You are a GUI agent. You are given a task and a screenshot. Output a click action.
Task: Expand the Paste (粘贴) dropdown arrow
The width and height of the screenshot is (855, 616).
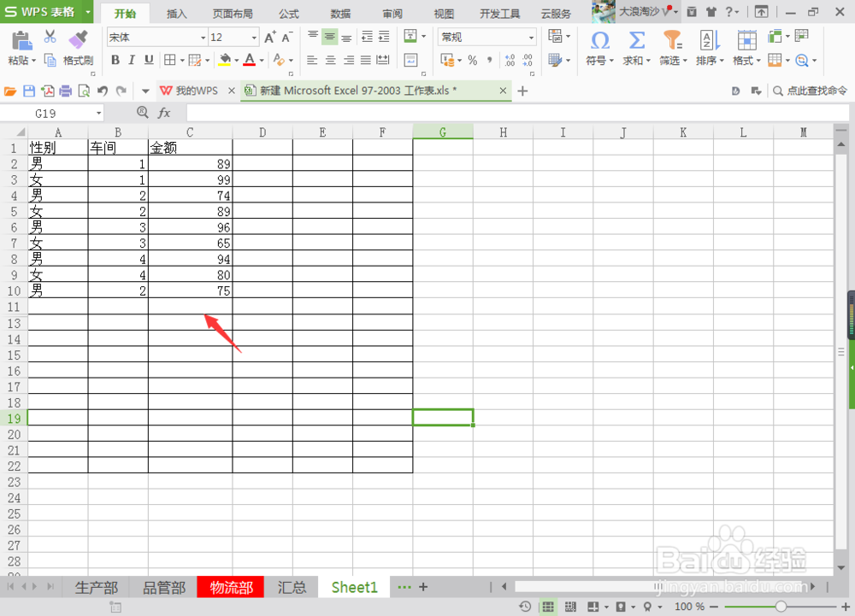point(33,61)
